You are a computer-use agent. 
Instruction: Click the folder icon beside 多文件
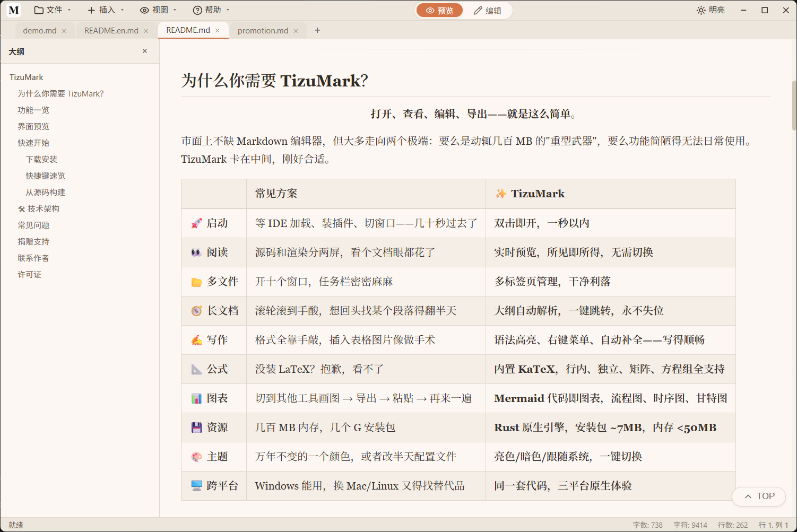[x=197, y=282]
